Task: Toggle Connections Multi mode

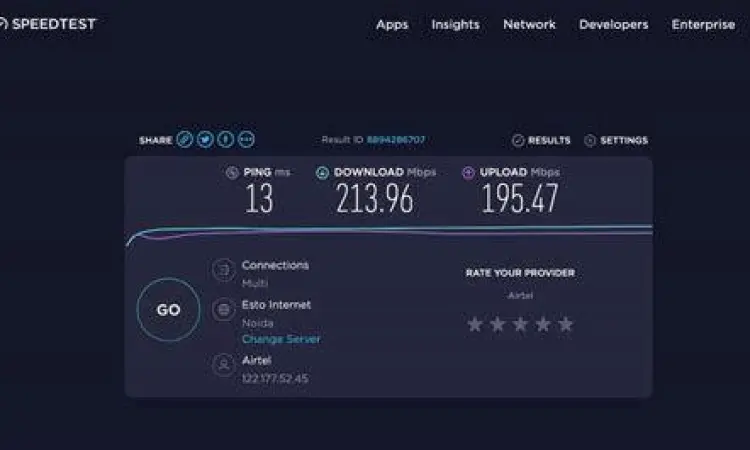Action: 255,283
